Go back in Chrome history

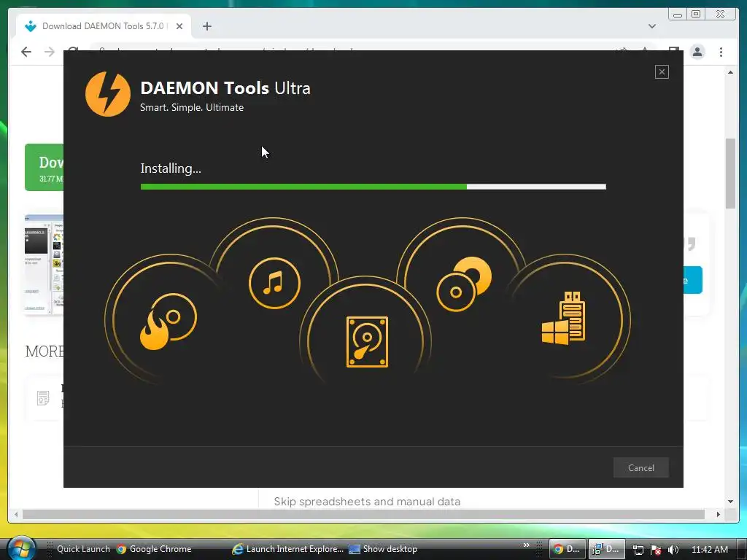pos(26,52)
